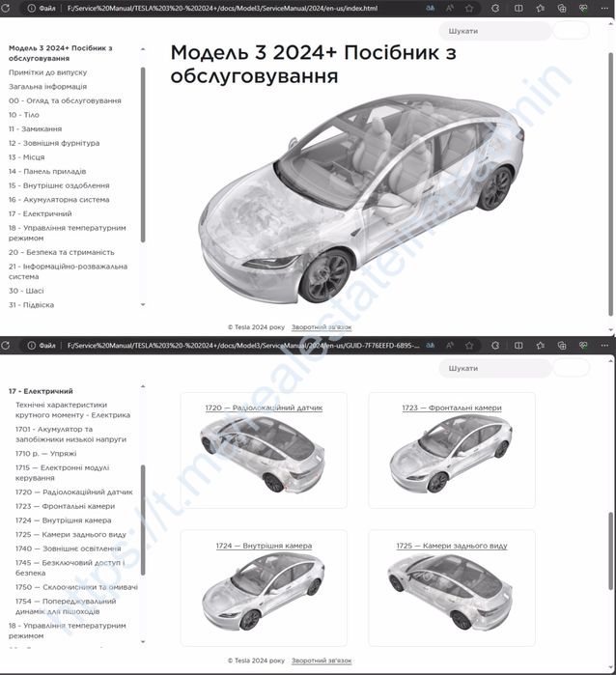
Task: Click the translate icon in the top address bar
Action: pos(430,8)
